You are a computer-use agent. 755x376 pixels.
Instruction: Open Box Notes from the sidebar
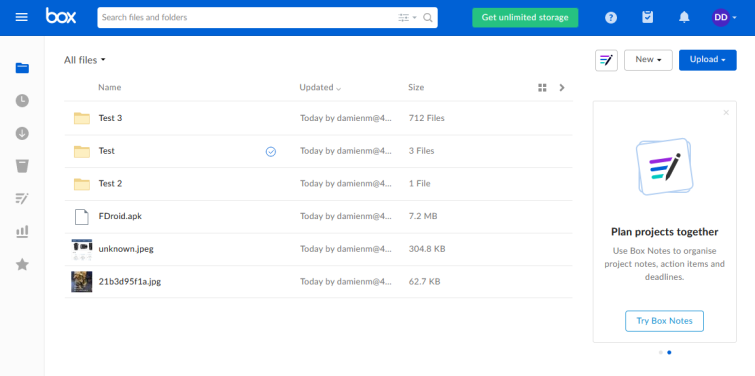point(22,198)
